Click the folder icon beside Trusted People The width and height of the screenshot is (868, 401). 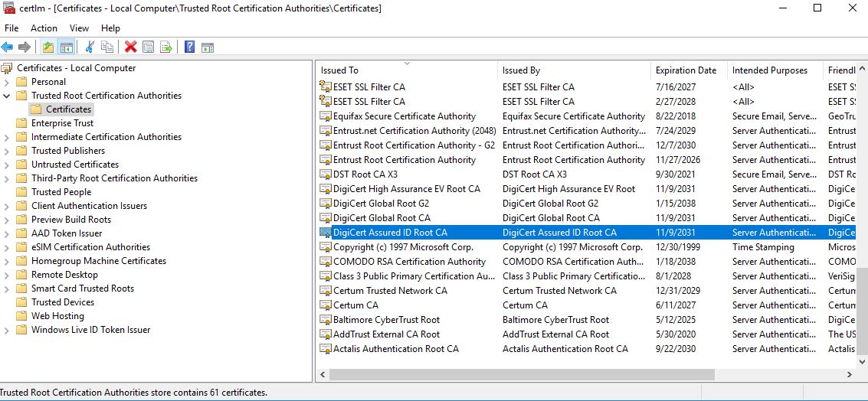(x=21, y=192)
